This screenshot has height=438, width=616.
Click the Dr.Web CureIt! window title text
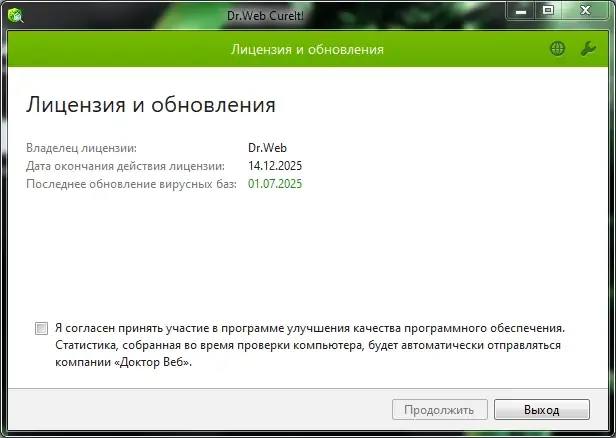[x=266, y=16]
